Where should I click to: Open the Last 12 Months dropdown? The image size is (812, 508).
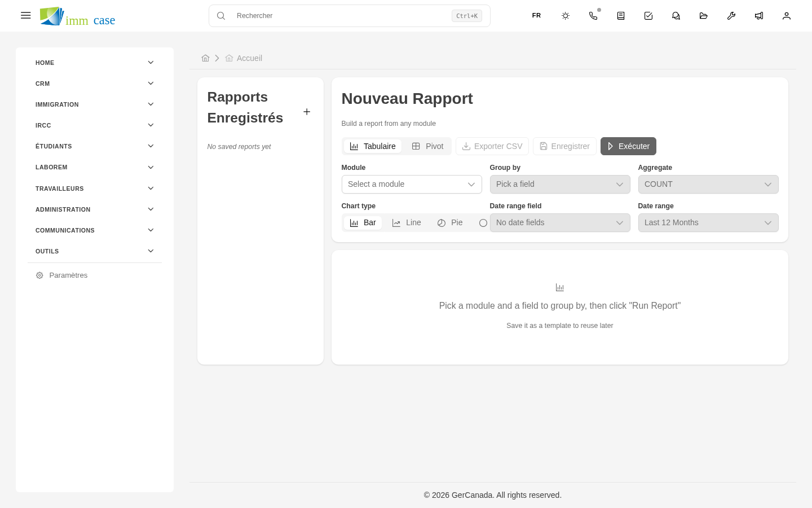pos(708,222)
